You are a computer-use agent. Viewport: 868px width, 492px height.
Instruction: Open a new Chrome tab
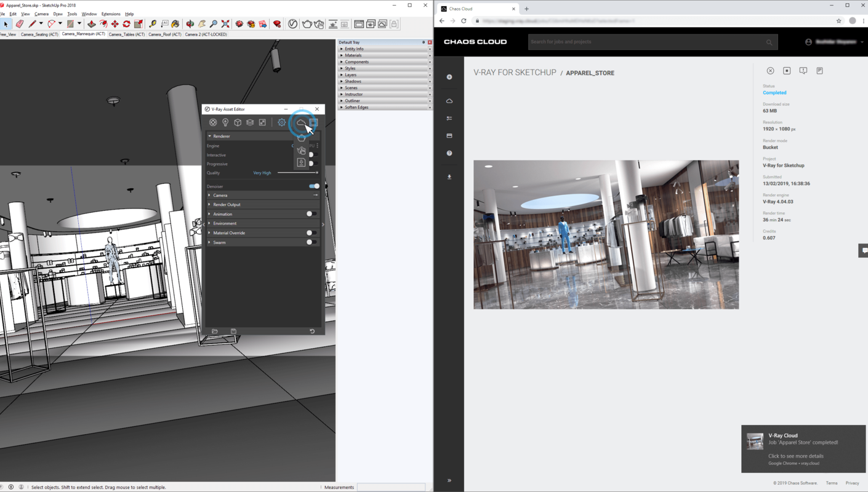pos(526,9)
